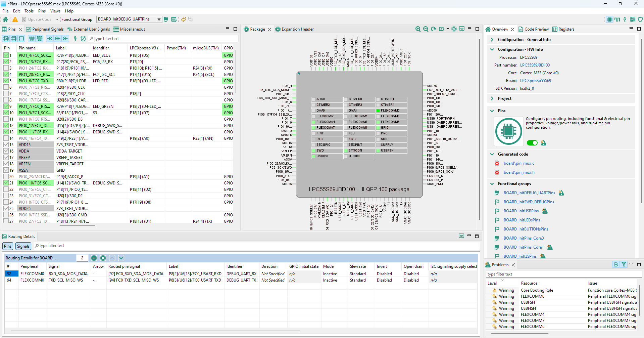644x338 pixels.
Task: Select the ADC0 peripheral block in the package
Action: 327,99
